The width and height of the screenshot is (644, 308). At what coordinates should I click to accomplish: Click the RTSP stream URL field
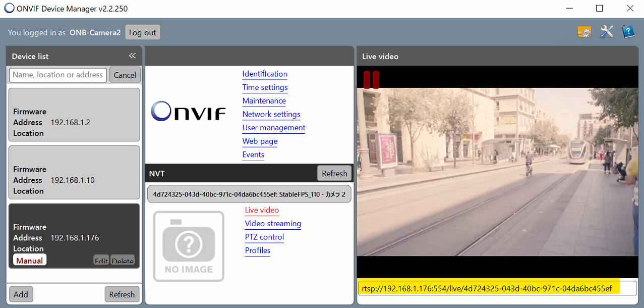coord(497,288)
